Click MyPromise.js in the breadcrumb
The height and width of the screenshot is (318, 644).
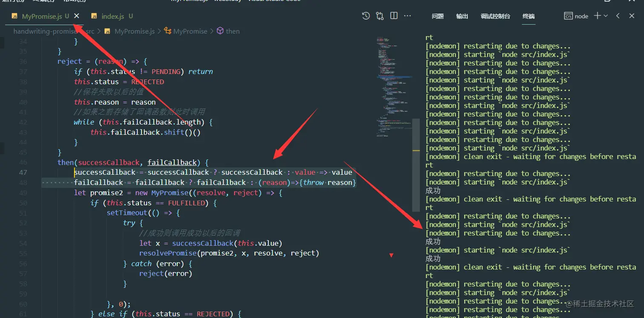(135, 31)
